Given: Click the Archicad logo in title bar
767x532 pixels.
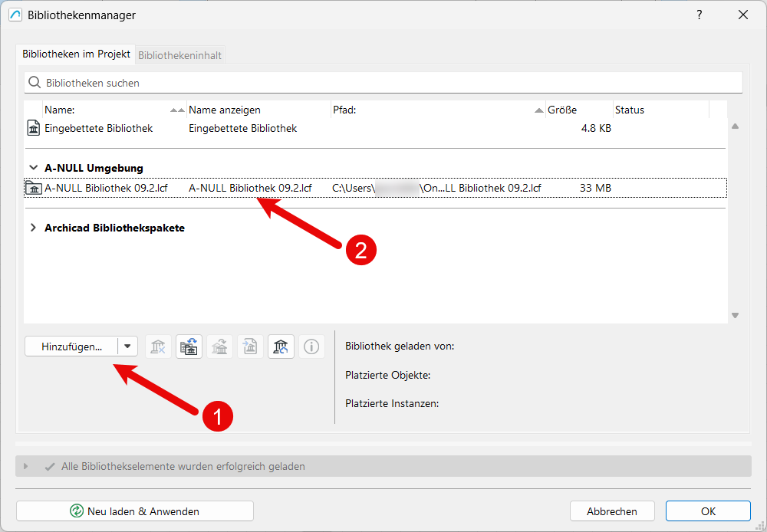Looking at the screenshot, I should pyautogui.click(x=15, y=15).
